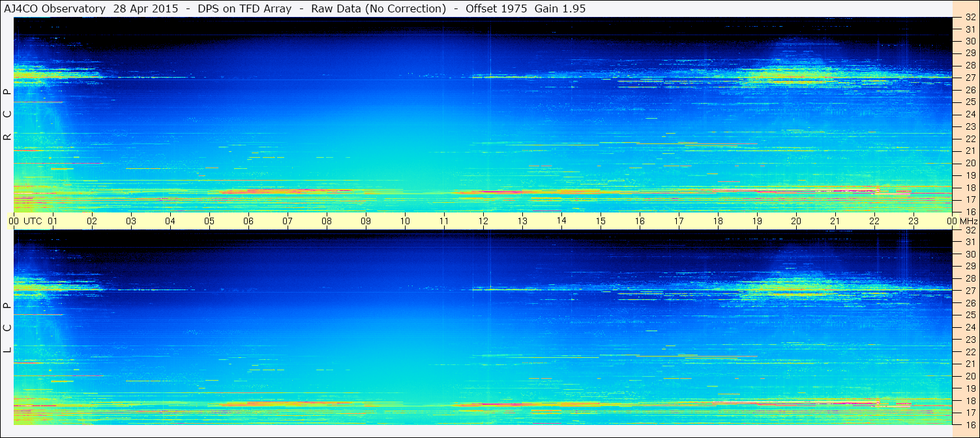The height and width of the screenshot is (438, 980).
Task: Select the 12 hour marker
Action: tap(483, 221)
